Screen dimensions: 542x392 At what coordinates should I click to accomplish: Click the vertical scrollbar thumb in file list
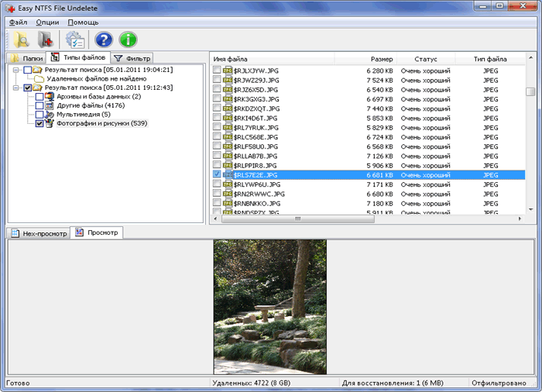530,91
